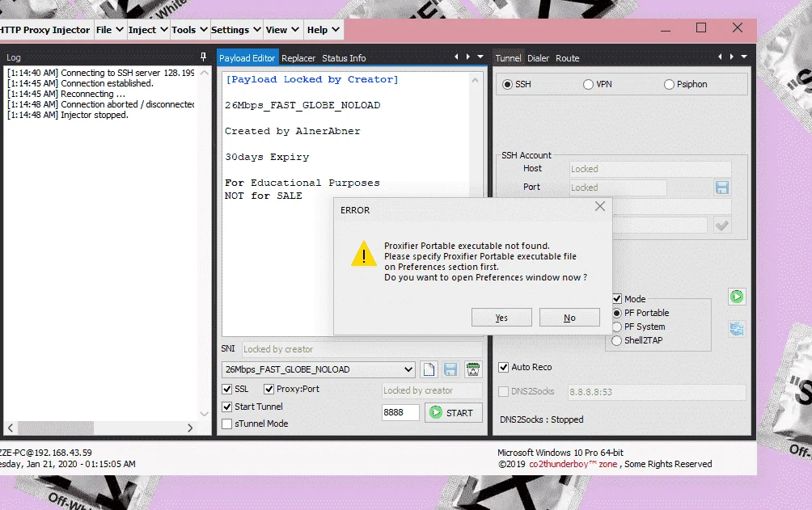Switch to the Tunnel tab
Image resolution: width=812 pixels, height=510 pixels.
508,58
